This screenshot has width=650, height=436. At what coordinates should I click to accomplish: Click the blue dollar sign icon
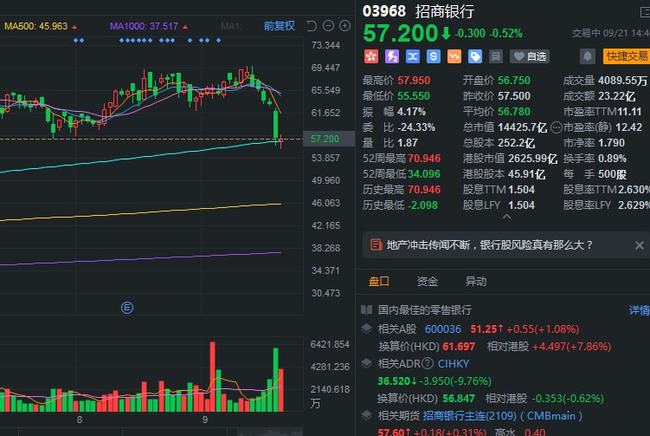pos(433,56)
